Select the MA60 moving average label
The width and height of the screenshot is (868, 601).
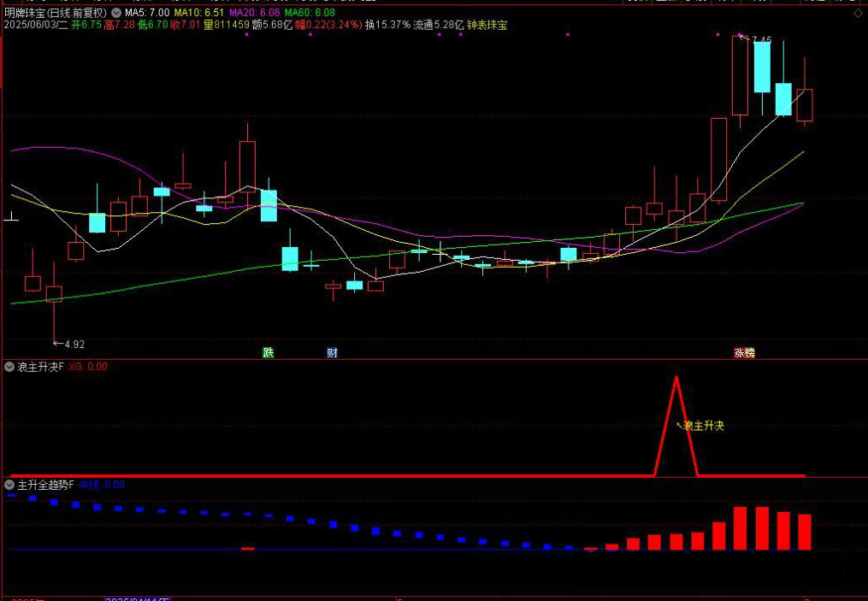(x=309, y=14)
